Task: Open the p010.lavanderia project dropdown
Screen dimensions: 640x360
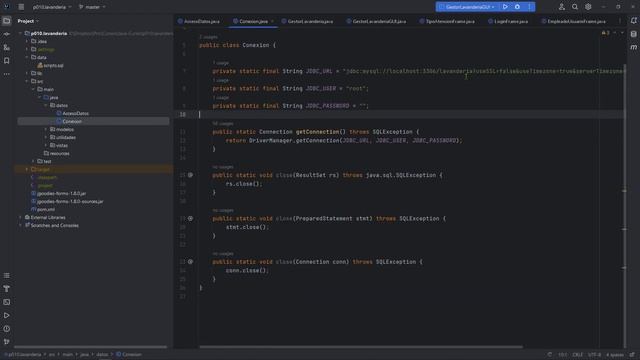Action: click(52, 7)
